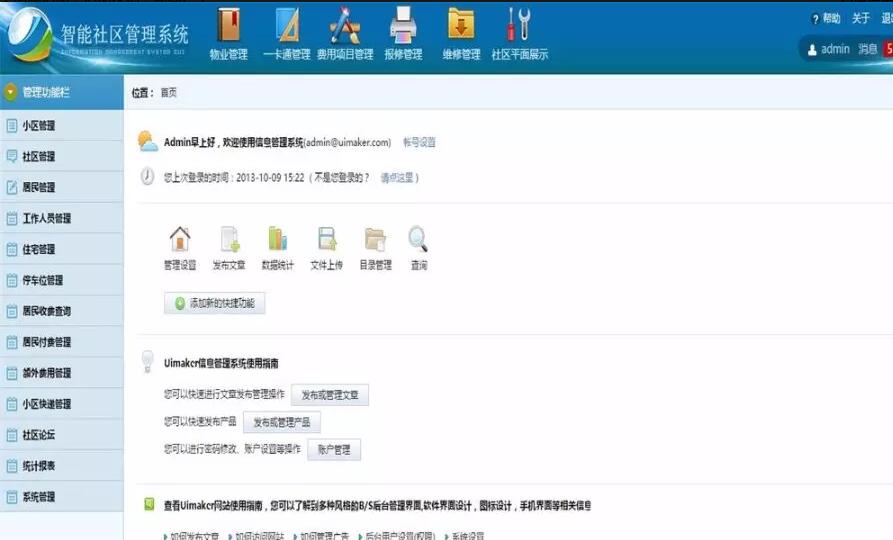Click the Uimaker信息管理系统使用指南 heading
This screenshot has width=893, height=540.
(221, 363)
